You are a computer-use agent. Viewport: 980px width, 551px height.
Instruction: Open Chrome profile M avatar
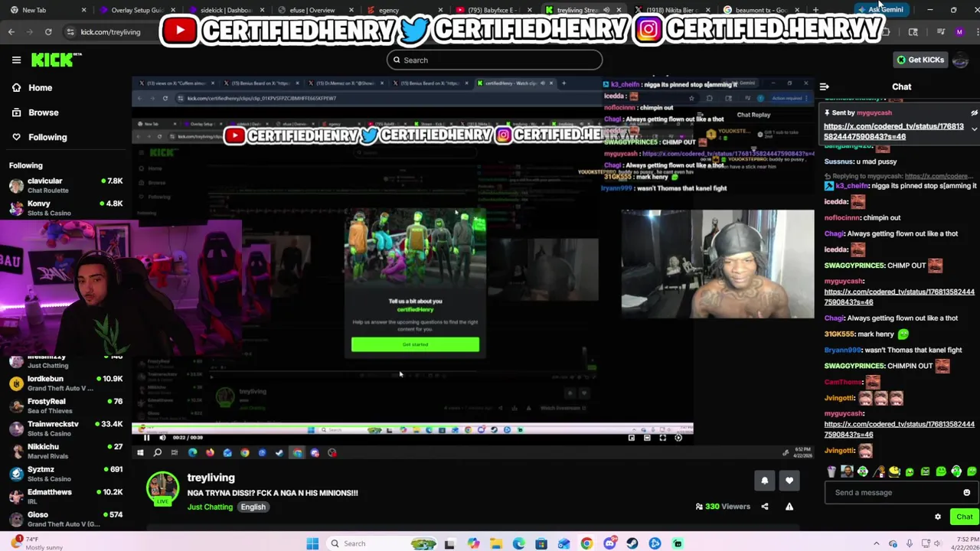[x=959, y=32]
